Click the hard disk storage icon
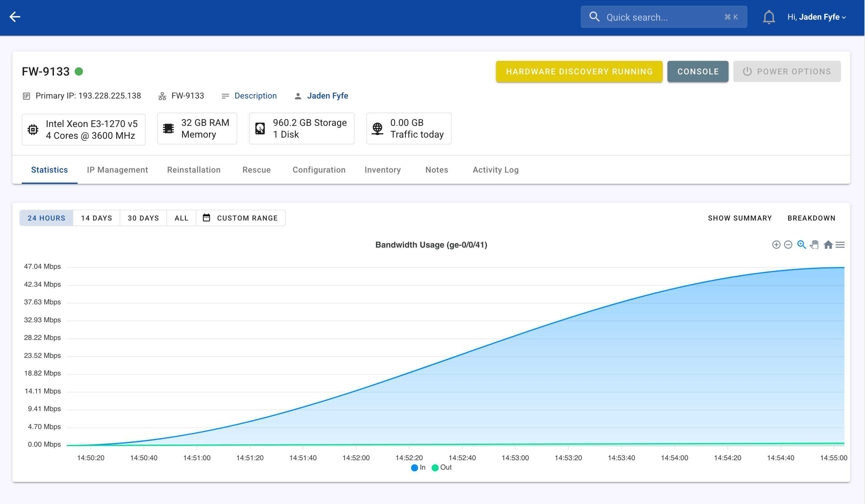 tap(260, 128)
